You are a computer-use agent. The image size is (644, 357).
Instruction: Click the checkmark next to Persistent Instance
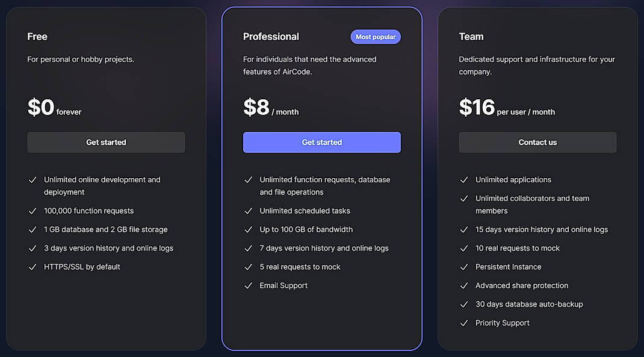[464, 267]
